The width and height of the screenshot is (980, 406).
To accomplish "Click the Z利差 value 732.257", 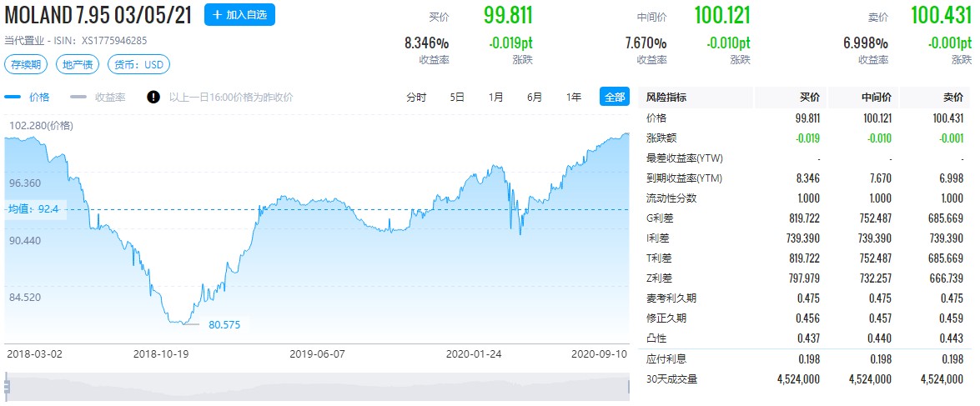I will (875, 278).
